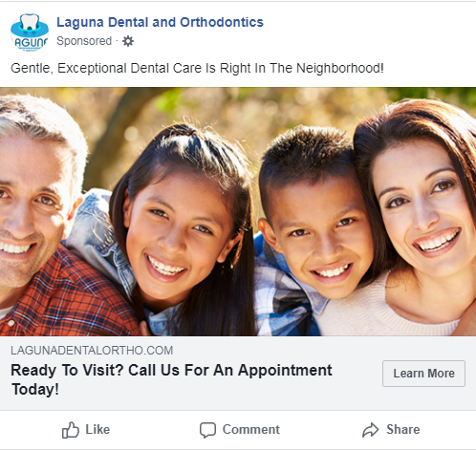
Task: Click the LAGUNADENTALORTHO.COM domain link
Action: coord(92,351)
